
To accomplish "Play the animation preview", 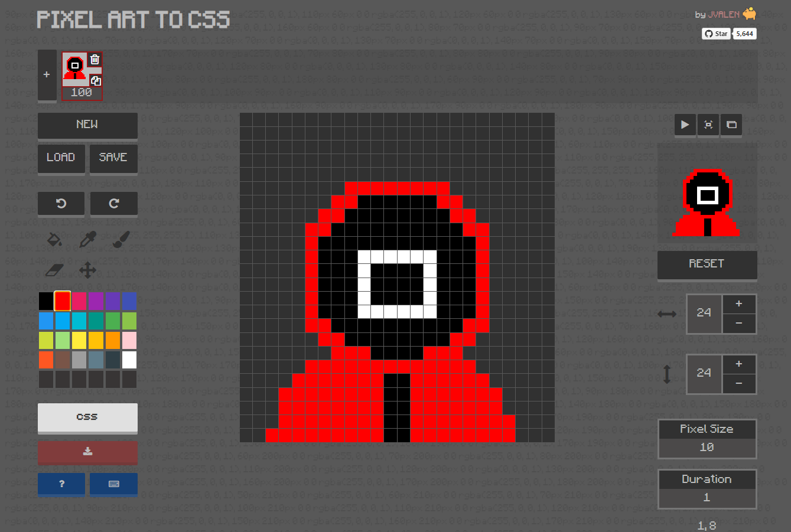I will coord(685,125).
